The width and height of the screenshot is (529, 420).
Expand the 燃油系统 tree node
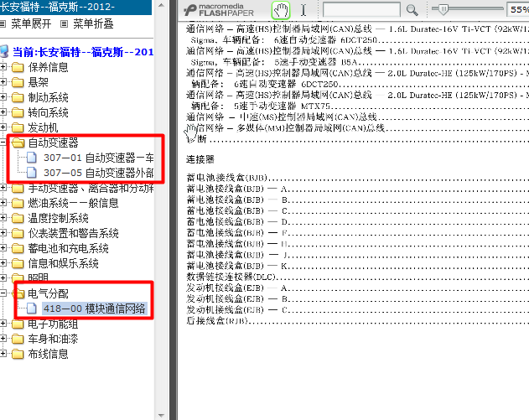(x=3, y=203)
